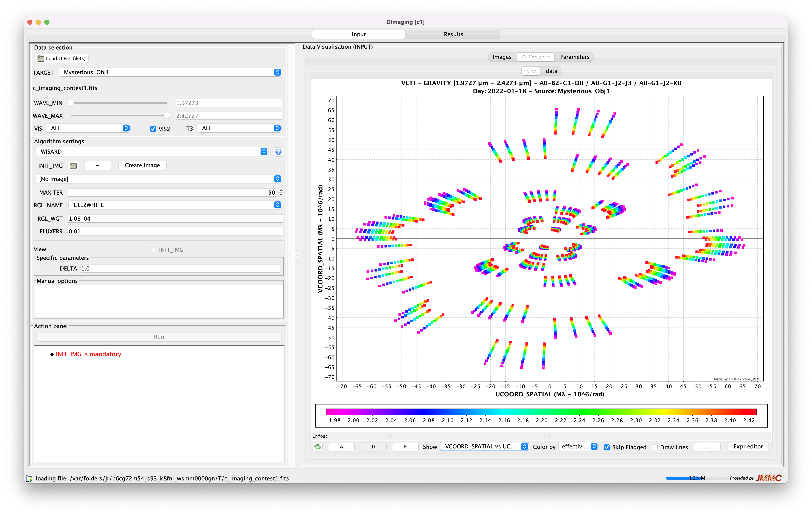The image size is (812, 515).
Task: Uncheck the VIS2 checkbox
Action: tap(153, 129)
